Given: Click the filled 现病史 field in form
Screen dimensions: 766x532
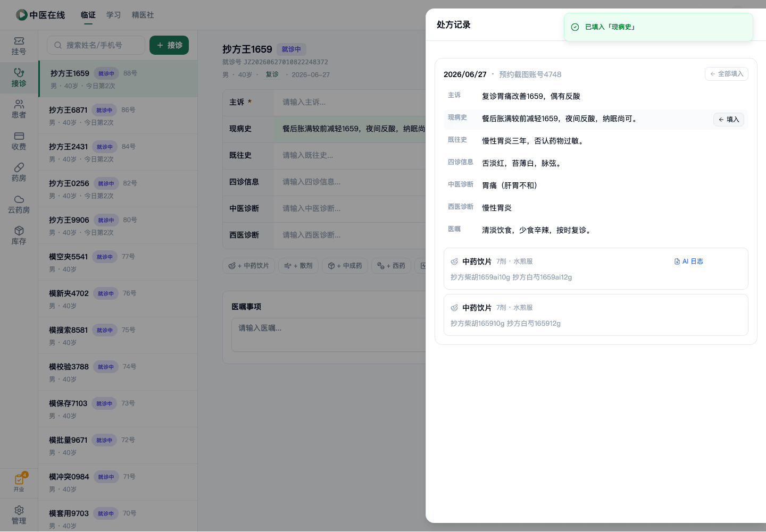Looking at the screenshot, I should [350, 129].
